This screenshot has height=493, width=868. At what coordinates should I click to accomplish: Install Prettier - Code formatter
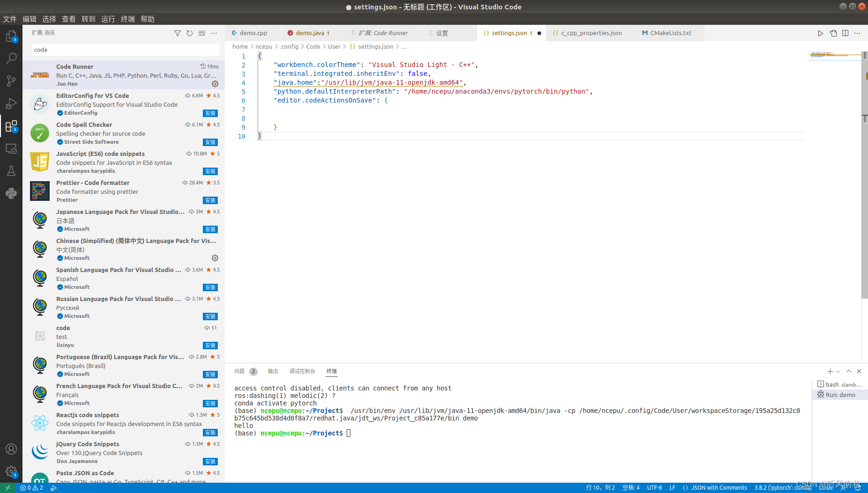pyautogui.click(x=210, y=200)
